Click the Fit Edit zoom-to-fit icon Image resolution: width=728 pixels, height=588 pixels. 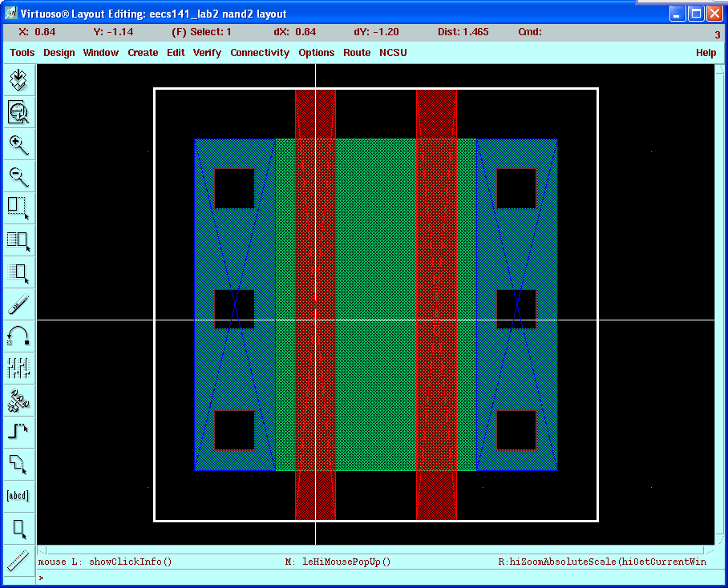coord(18,112)
